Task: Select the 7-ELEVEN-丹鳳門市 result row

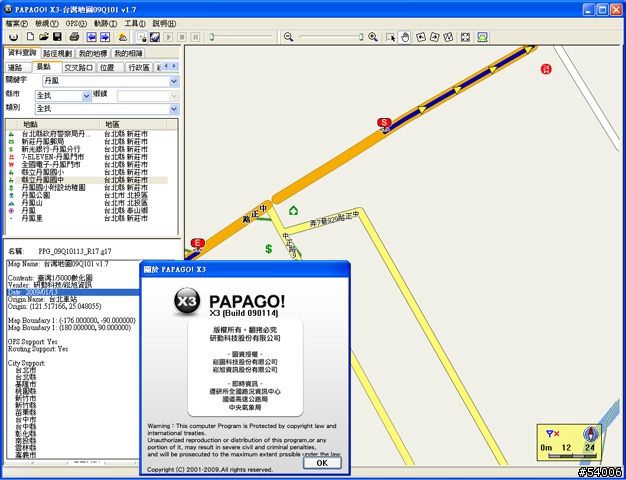Action: coord(87,157)
